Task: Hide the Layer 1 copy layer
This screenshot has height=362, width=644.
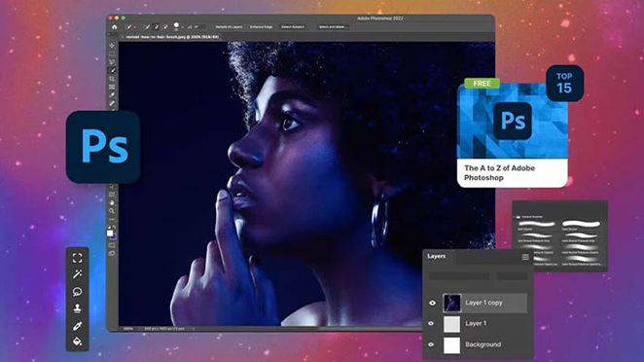Action: (432, 303)
